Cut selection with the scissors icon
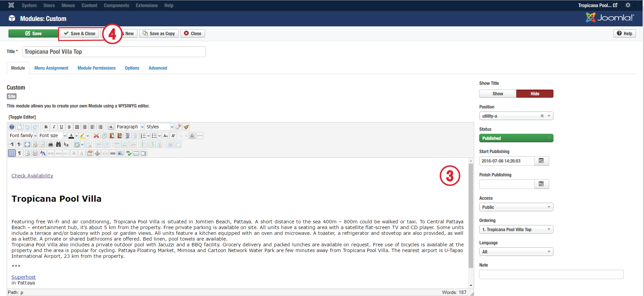644x296 pixels. 96,135
